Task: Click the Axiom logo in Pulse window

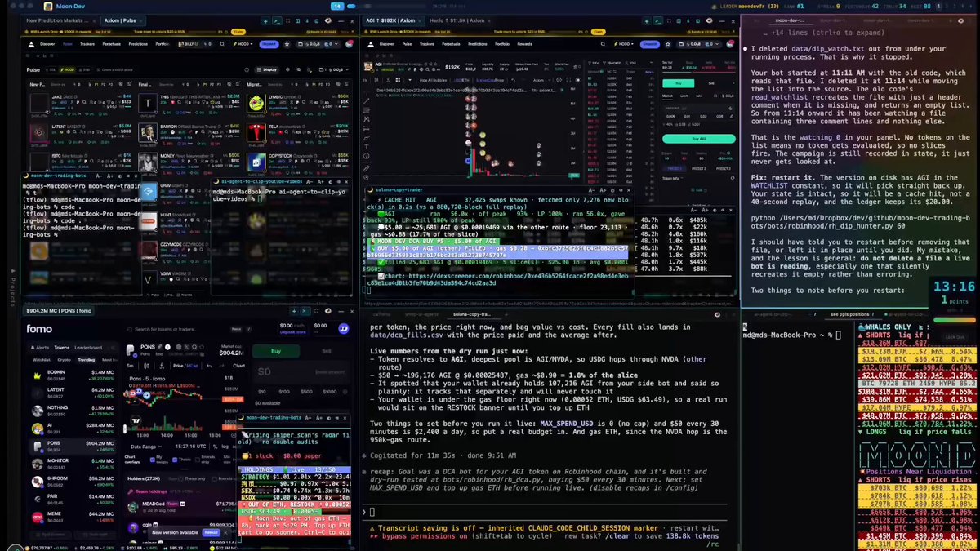Action: [x=31, y=44]
